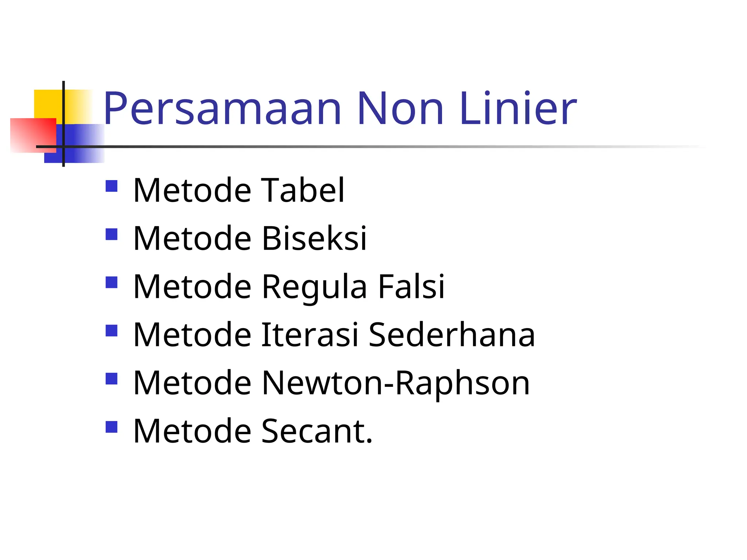Click the Metode Regula Falsi text
This screenshot has height=560, width=747.
coord(289,287)
